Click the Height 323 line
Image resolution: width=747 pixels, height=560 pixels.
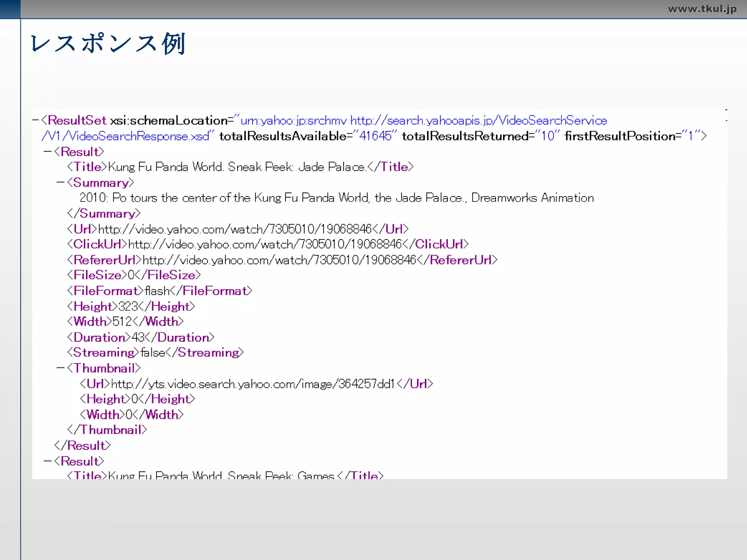pos(131,307)
